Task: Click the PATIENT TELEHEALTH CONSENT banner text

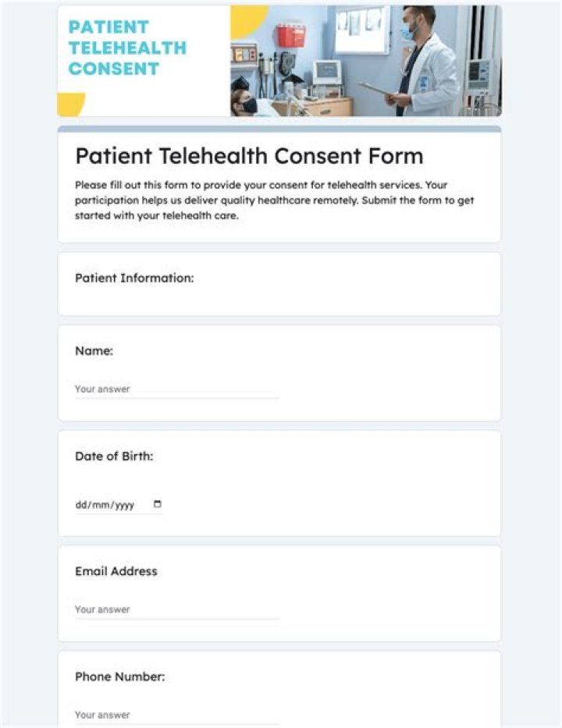Action: pos(127,47)
